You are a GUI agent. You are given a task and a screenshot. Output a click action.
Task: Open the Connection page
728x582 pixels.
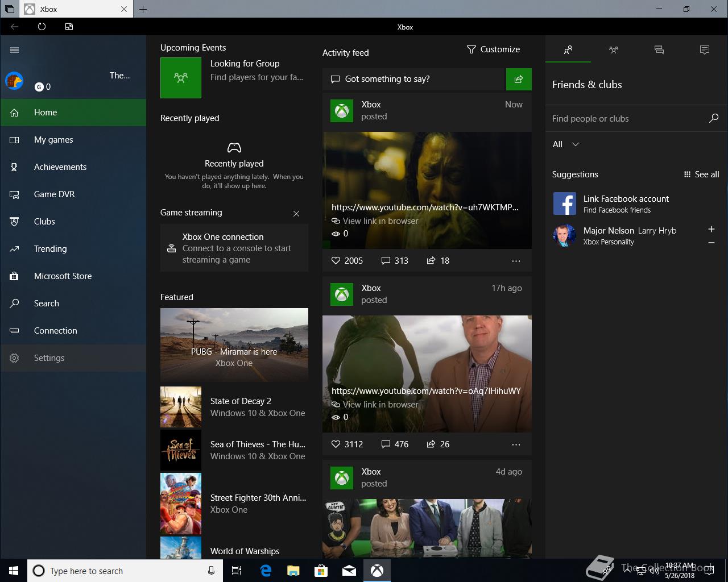(x=73, y=331)
